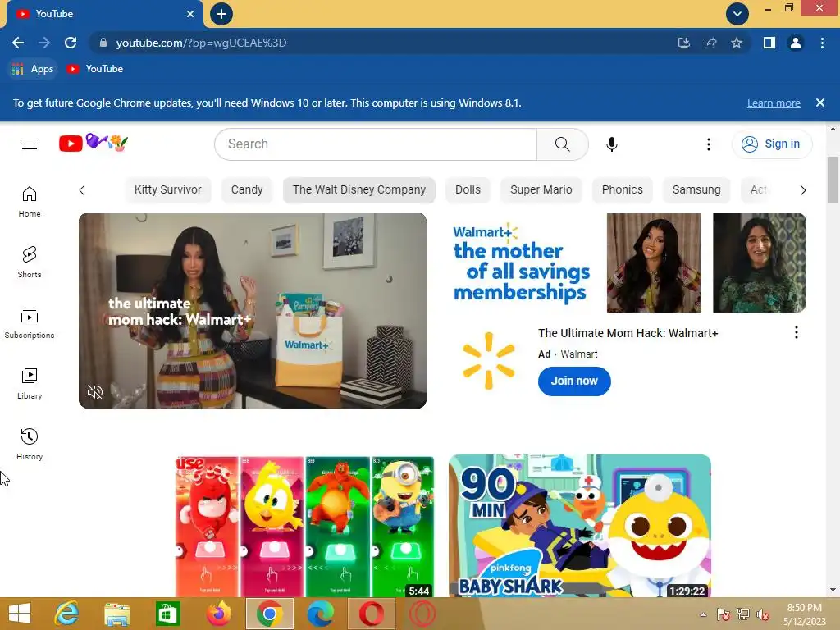Go forward in Chrome

pos(44,43)
